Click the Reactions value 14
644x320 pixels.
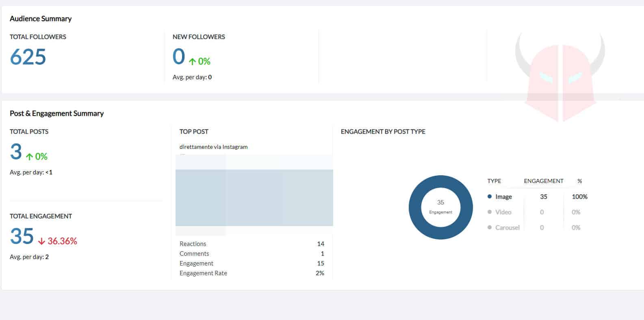321,244
